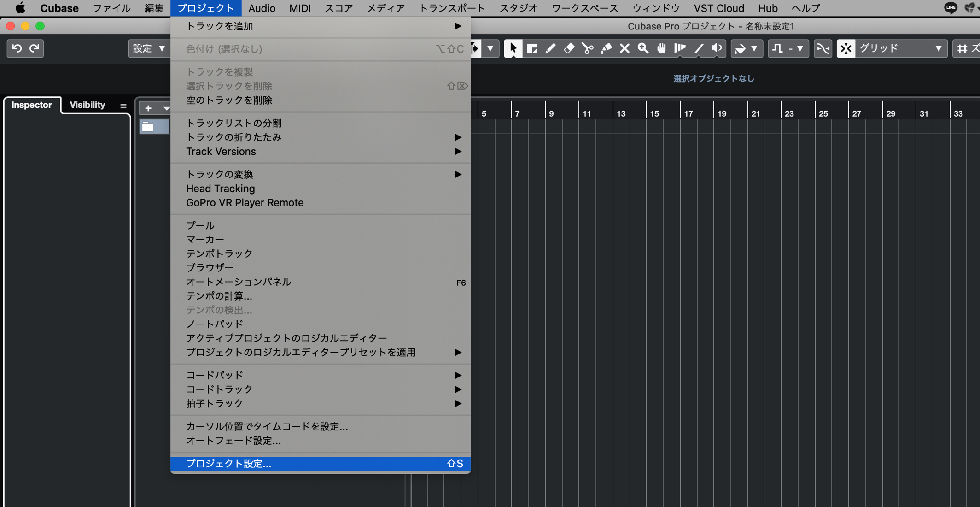Expand トラックの変換 submenu
The image size is (980, 507).
pyautogui.click(x=320, y=174)
